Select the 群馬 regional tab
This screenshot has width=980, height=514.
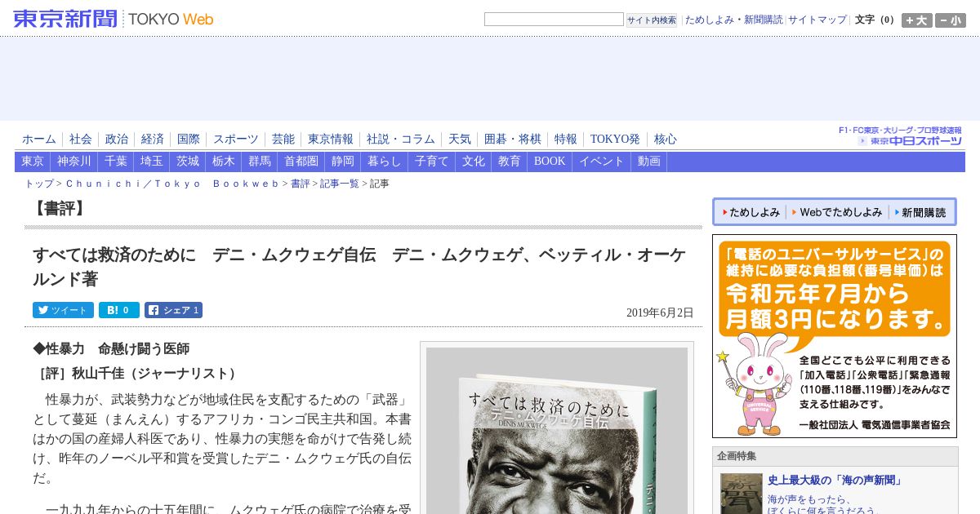click(260, 162)
